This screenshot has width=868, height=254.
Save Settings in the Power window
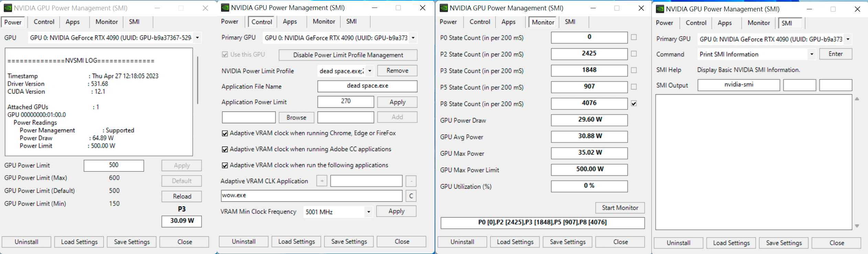pos(132,242)
